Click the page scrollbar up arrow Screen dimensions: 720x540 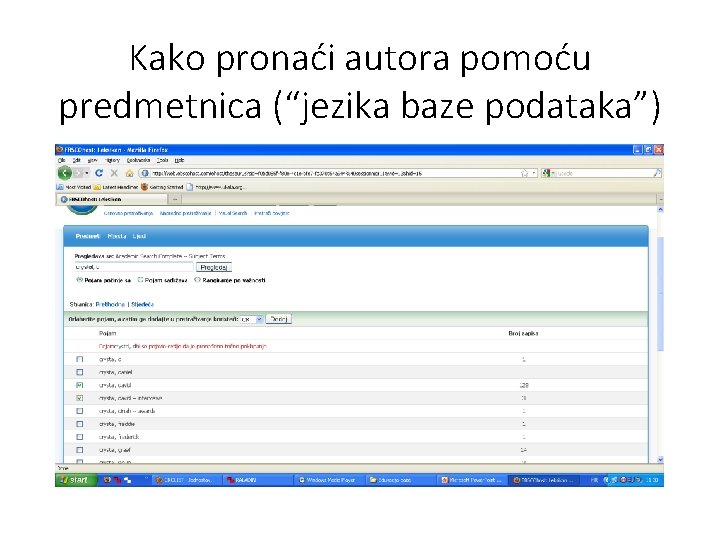660,209
